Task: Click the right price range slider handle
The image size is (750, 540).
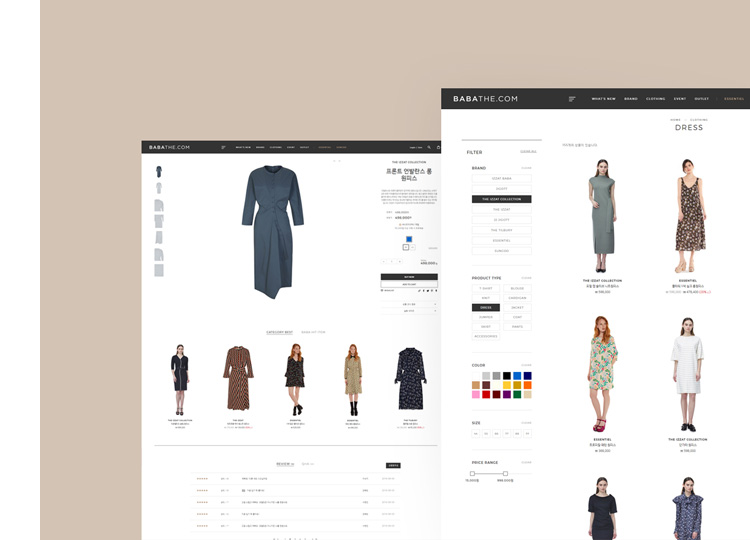Action: click(x=506, y=473)
